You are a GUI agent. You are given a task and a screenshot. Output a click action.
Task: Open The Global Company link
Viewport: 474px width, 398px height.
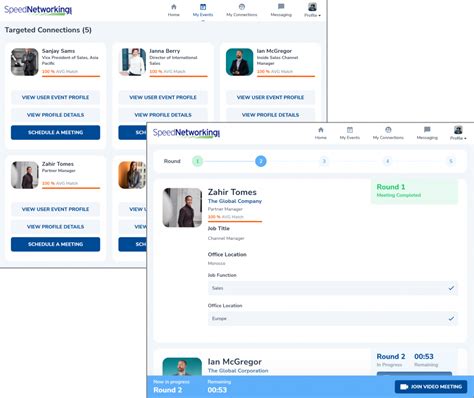[235, 201]
